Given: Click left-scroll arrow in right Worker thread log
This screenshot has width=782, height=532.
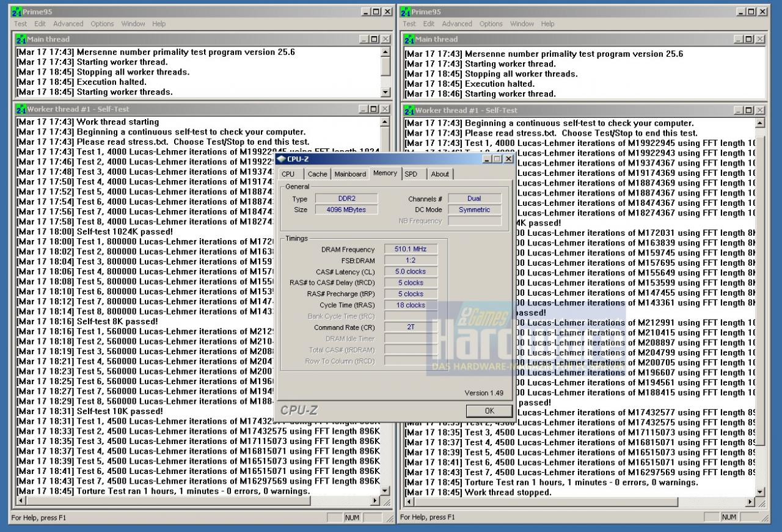Looking at the screenshot, I should (409, 502).
